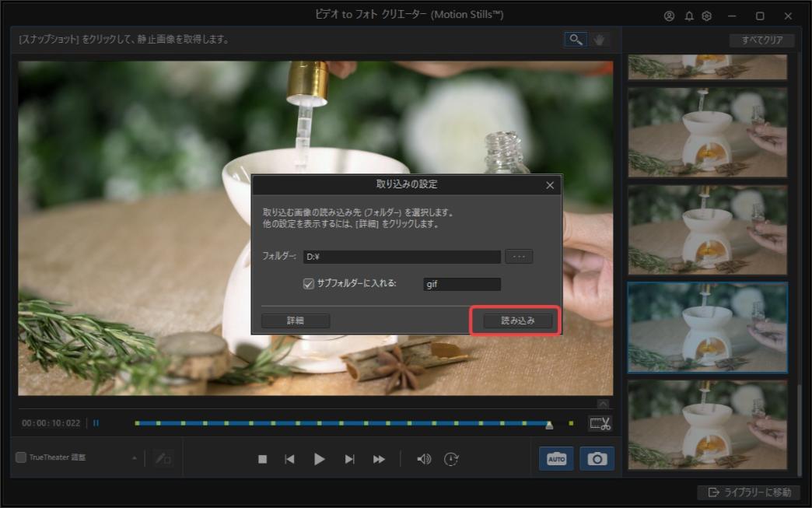Activate the zoom magnifier tool
Image resolution: width=812 pixels, height=508 pixels.
[x=575, y=39]
